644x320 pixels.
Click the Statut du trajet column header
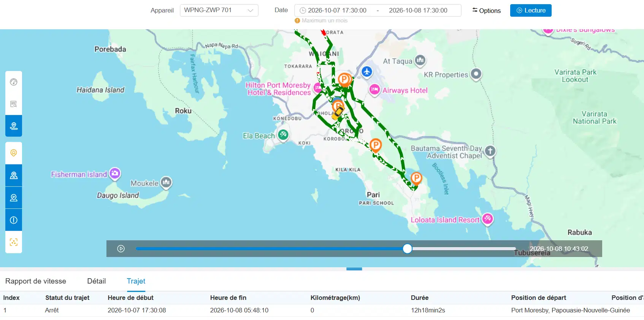[67, 298]
